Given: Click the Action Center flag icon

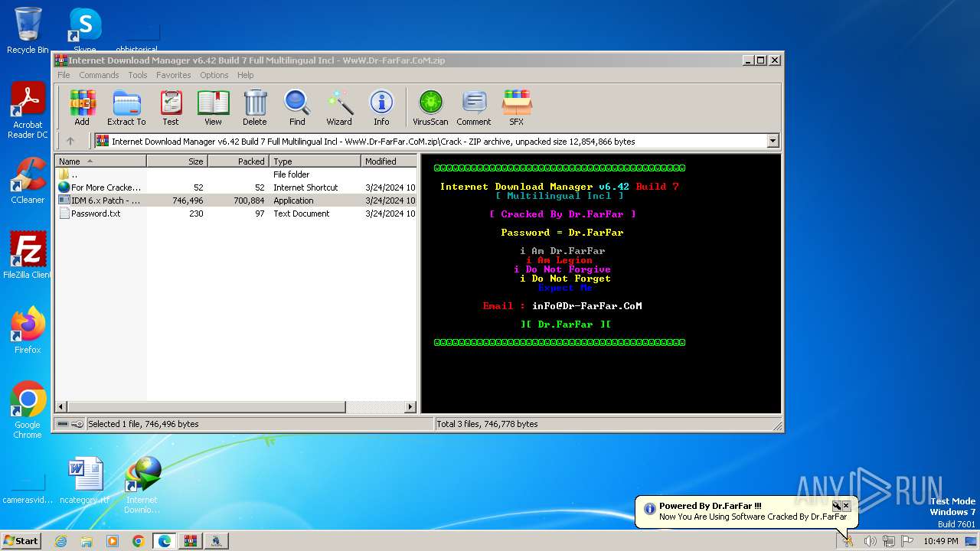Looking at the screenshot, I should point(907,541).
